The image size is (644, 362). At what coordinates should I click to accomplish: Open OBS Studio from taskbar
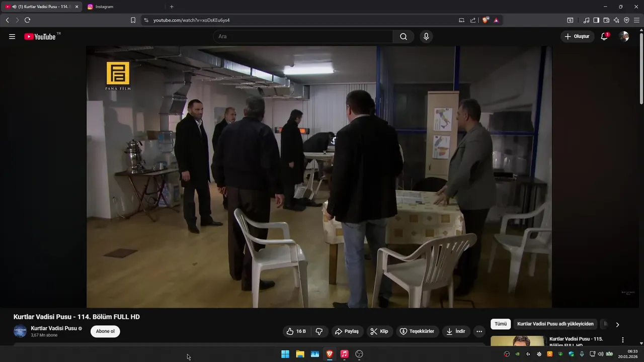(359, 354)
